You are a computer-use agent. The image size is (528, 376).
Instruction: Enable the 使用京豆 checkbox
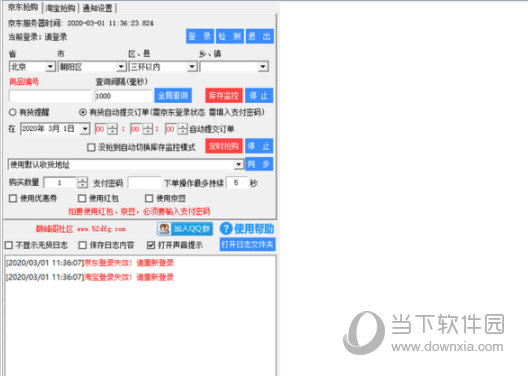point(149,198)
